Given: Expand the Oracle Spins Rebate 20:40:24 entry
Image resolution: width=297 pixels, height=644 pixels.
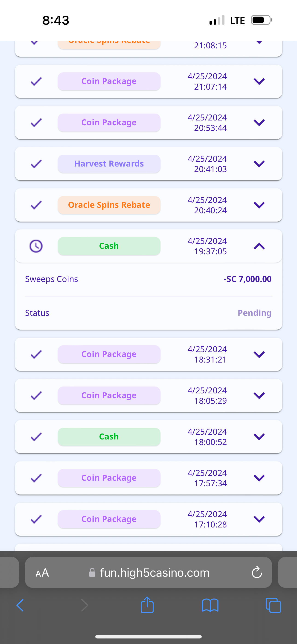Looking at the screenshot, I should 259,205.
